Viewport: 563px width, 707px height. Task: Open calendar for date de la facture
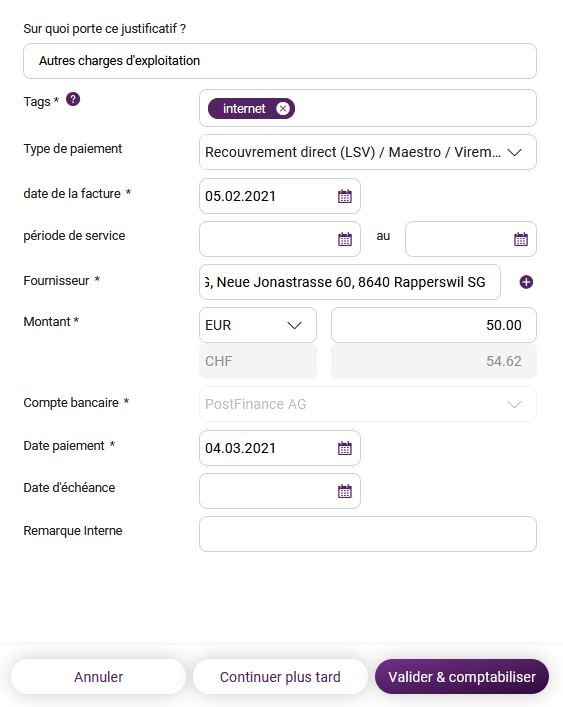(x=345, y=196)
